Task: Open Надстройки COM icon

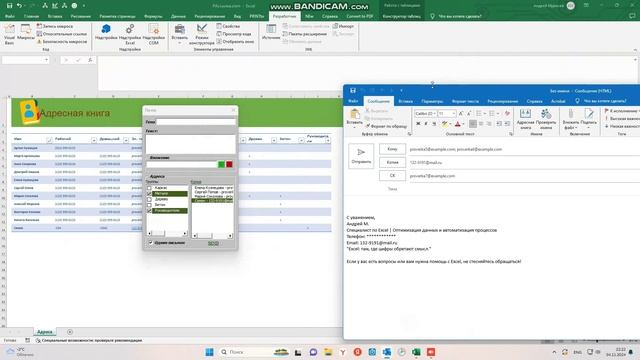Action: point(154,34)
